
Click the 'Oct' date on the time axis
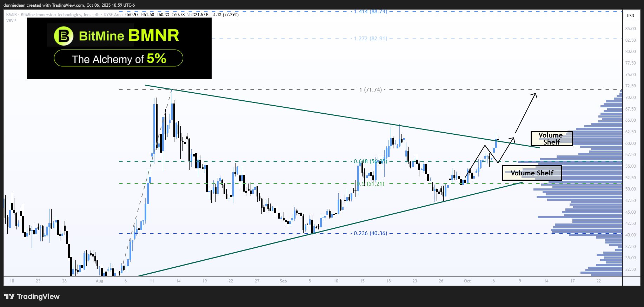point(467,281)
